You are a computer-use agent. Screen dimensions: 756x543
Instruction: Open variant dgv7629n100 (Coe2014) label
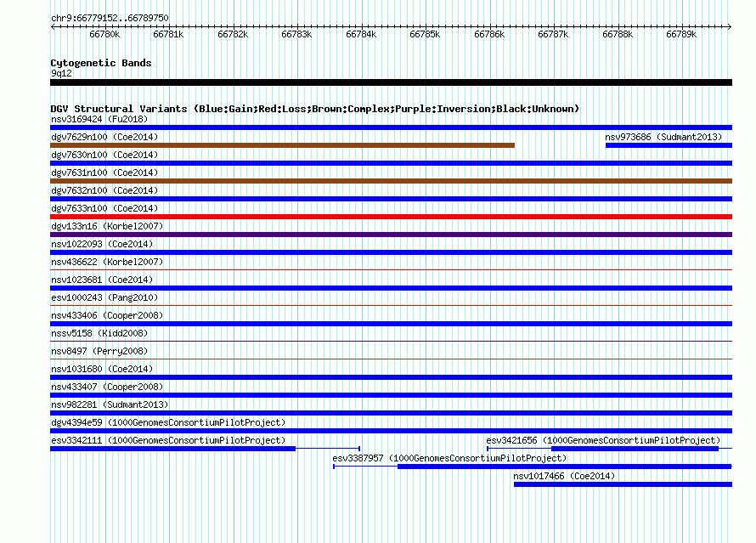(x=104, y=137)
